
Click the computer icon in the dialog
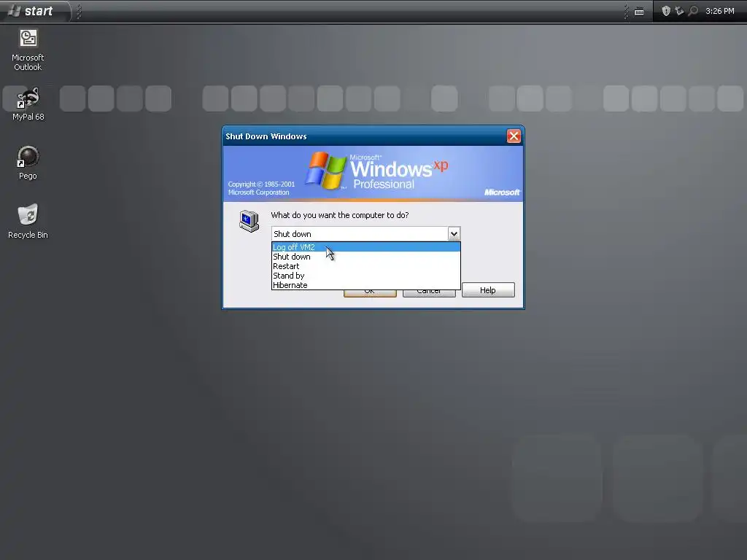249,221
